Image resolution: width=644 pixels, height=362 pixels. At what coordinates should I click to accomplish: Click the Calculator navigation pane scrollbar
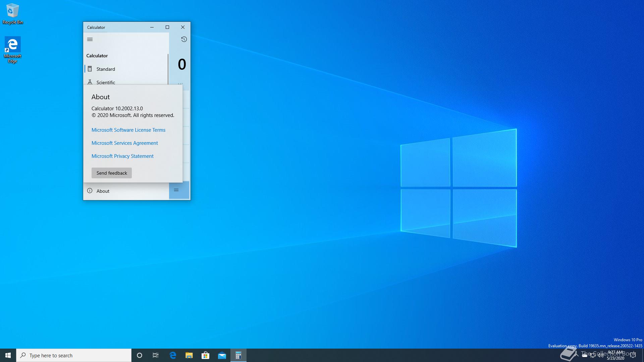[168, 69]
